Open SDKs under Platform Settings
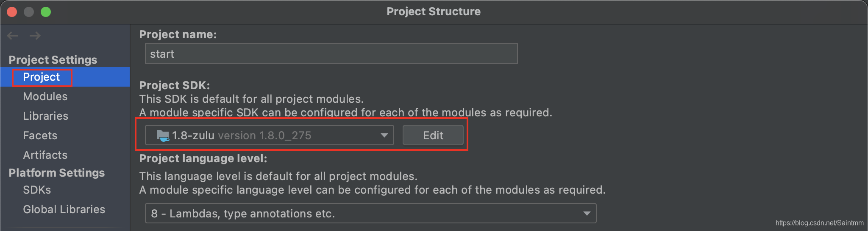Image resolution: width=868 pixels, height=231 pixels. [x=37, y=190]
